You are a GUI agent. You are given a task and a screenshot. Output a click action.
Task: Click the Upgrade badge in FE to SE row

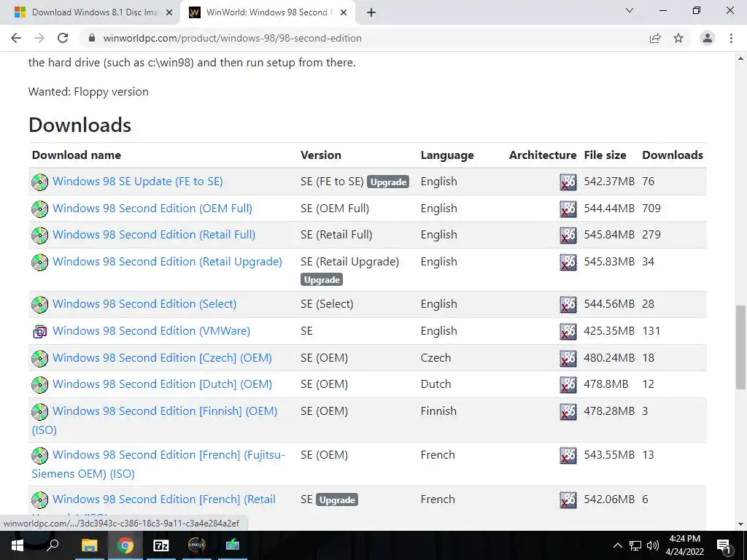(x=388, y=182)
